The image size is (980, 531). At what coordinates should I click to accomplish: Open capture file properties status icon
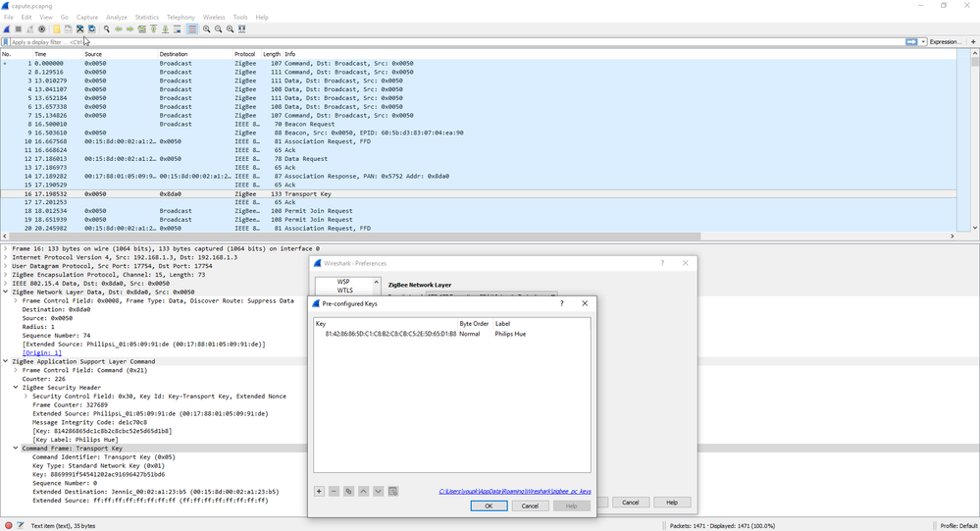(21, 525)
